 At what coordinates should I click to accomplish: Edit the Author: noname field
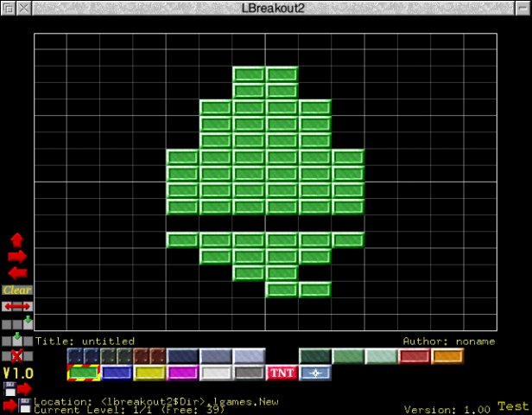[449, 341]
